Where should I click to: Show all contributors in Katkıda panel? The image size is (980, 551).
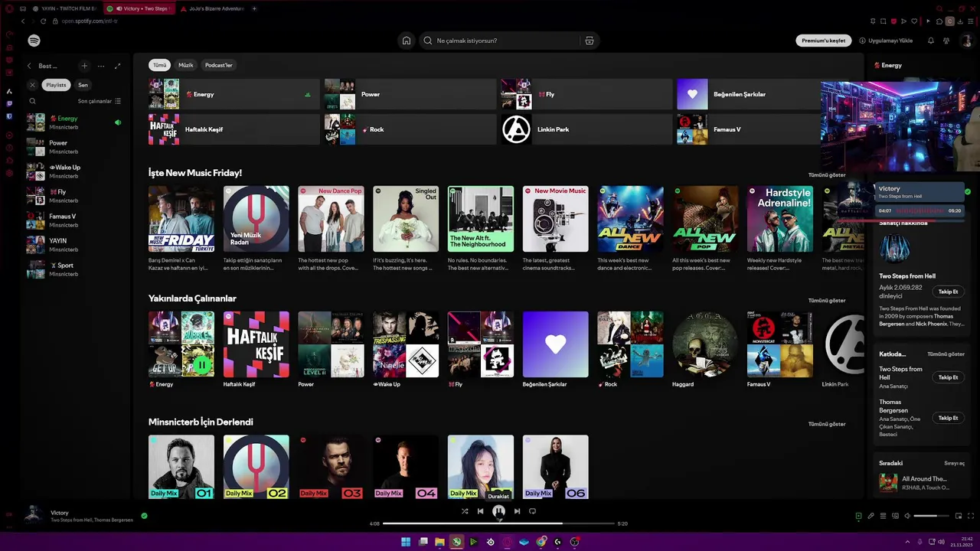tap(946, 354)
